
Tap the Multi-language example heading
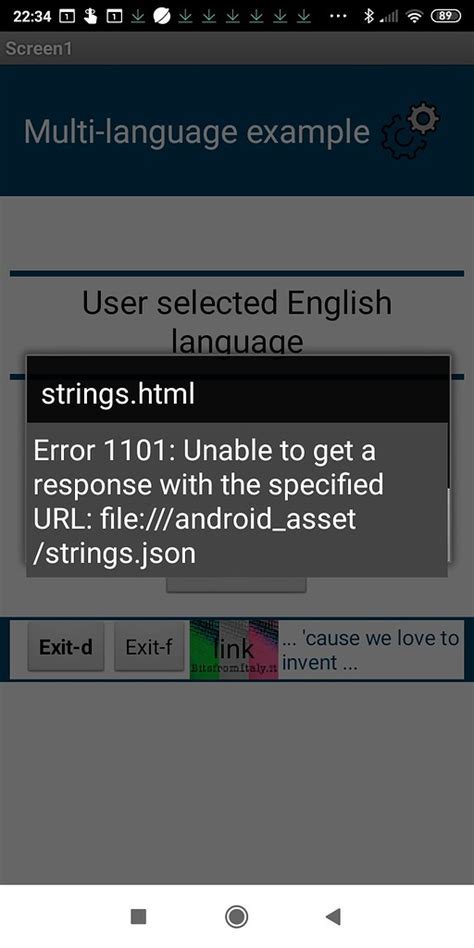[196, 131]
